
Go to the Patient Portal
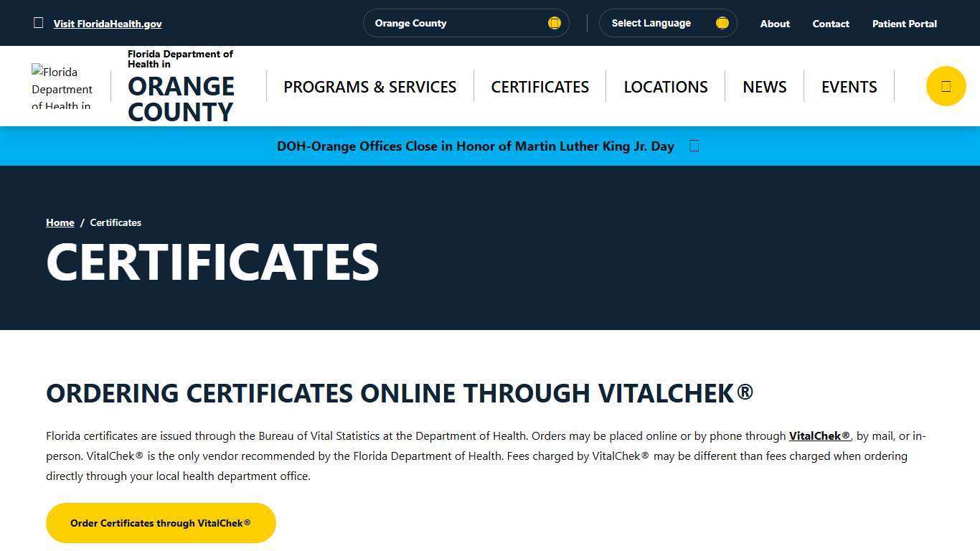pyautogui.click(x=904, y=23)
